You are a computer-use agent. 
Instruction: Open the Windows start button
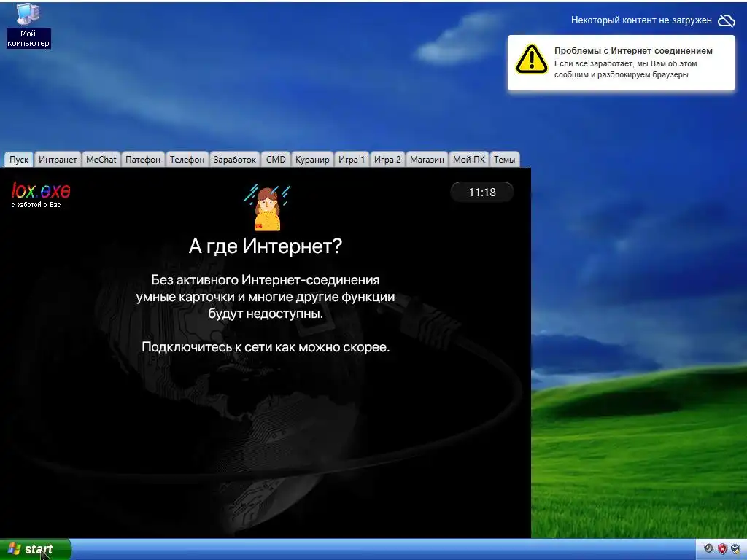pos(35,550)
